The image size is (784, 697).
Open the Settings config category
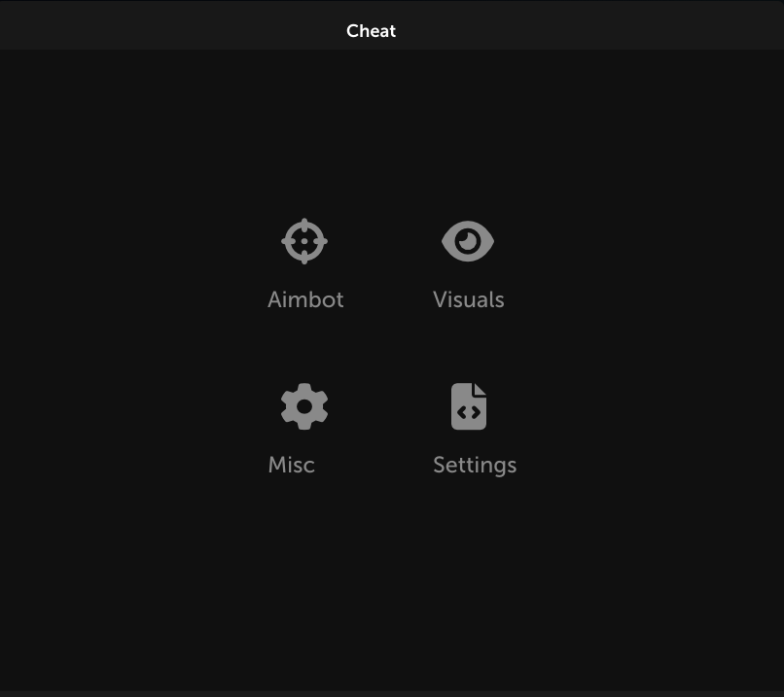tap(475, 431)
